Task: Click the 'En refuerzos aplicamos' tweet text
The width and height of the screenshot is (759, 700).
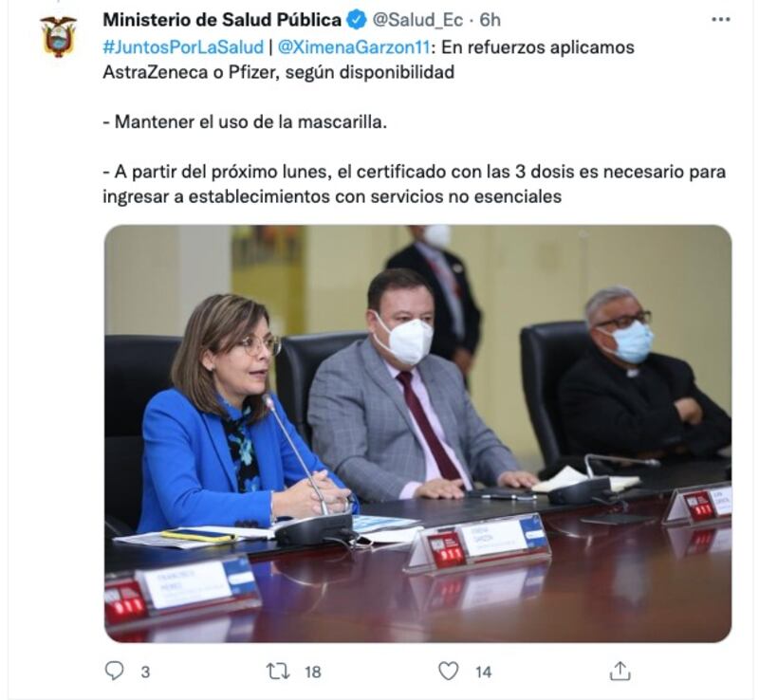Action: tap(538, 47)
